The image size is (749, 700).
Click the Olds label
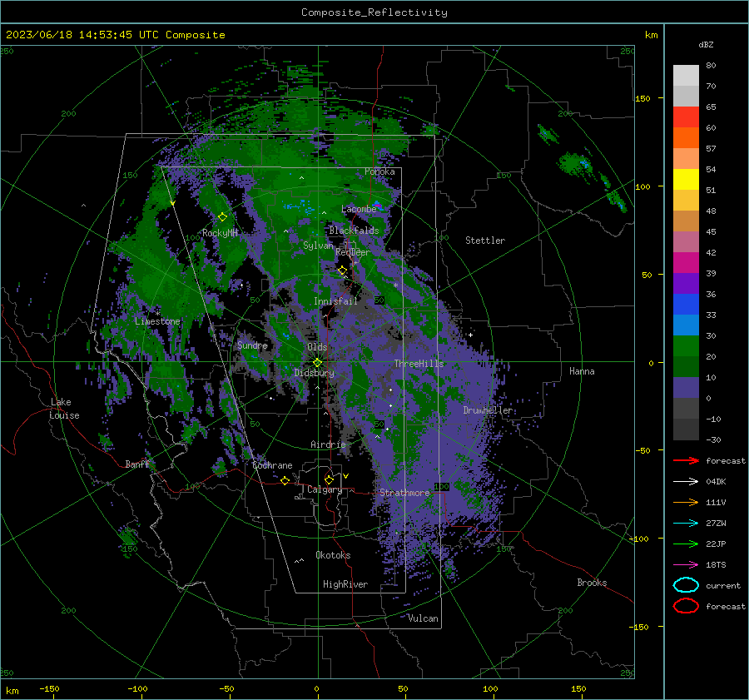[x=317, y=347]
